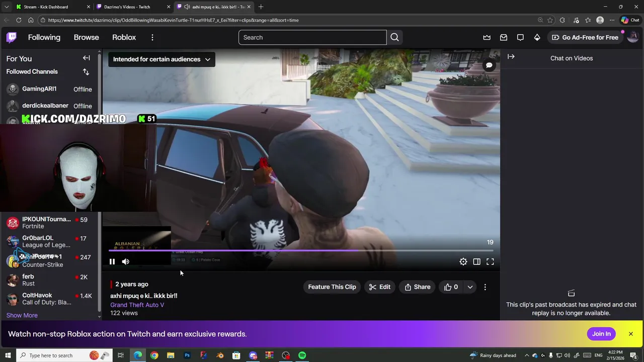Enter fullscreen on the video player

pyautogui.click(x=490, y=261)
